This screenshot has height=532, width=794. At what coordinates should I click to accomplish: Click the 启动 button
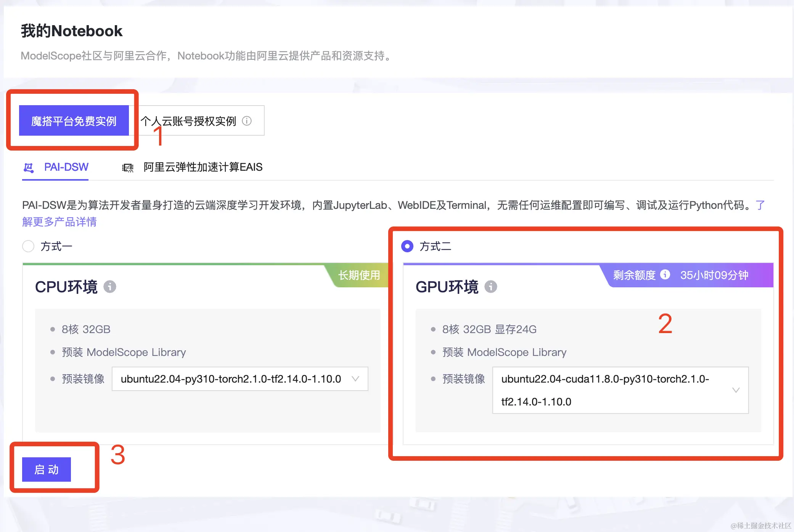tap(47, 470)
